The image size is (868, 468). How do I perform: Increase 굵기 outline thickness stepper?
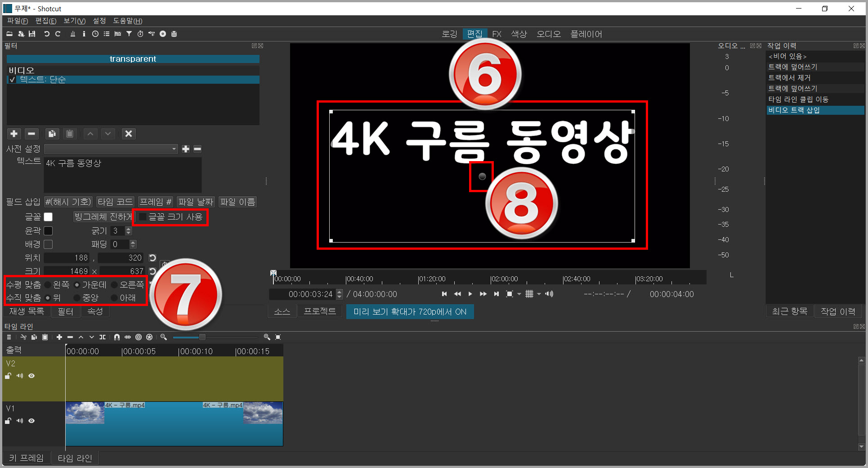pyautogui.click(x=129, y=229)
